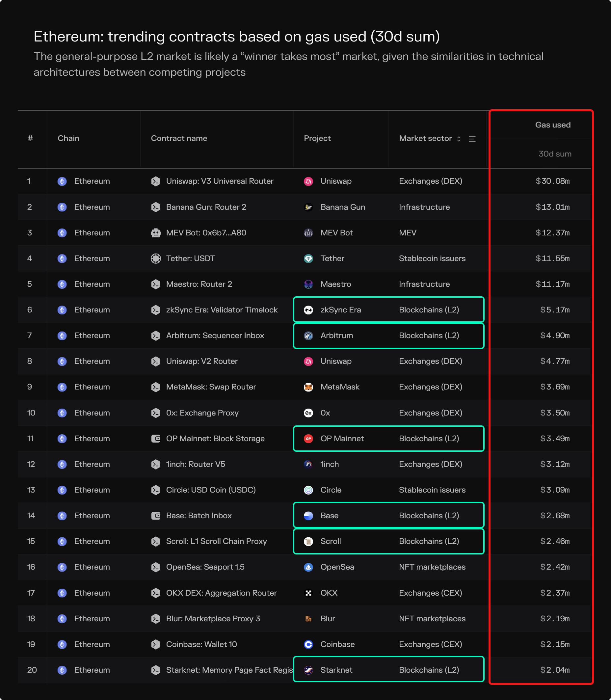The height and width of the screenshot is (700, 611).
Task: Click the MEV market sector cell
Action: pyautogui.click(x=408, y=233)
